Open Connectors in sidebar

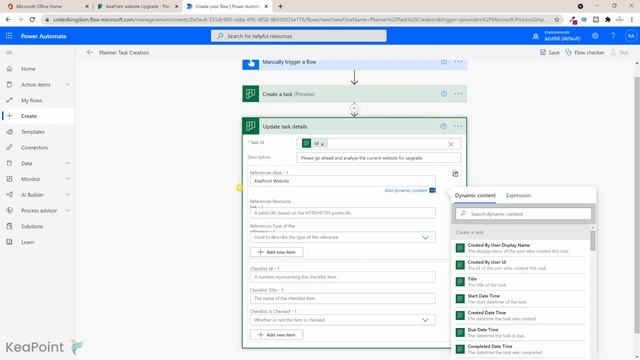(34, 148)
